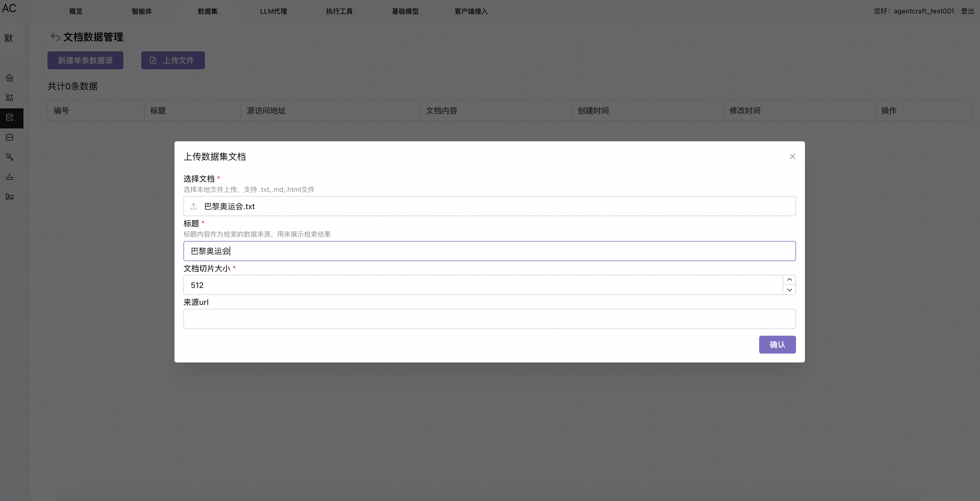Viewport: 980px width, 501px height.
Task: Focus the 来源url input field
Action: point(489,319)
